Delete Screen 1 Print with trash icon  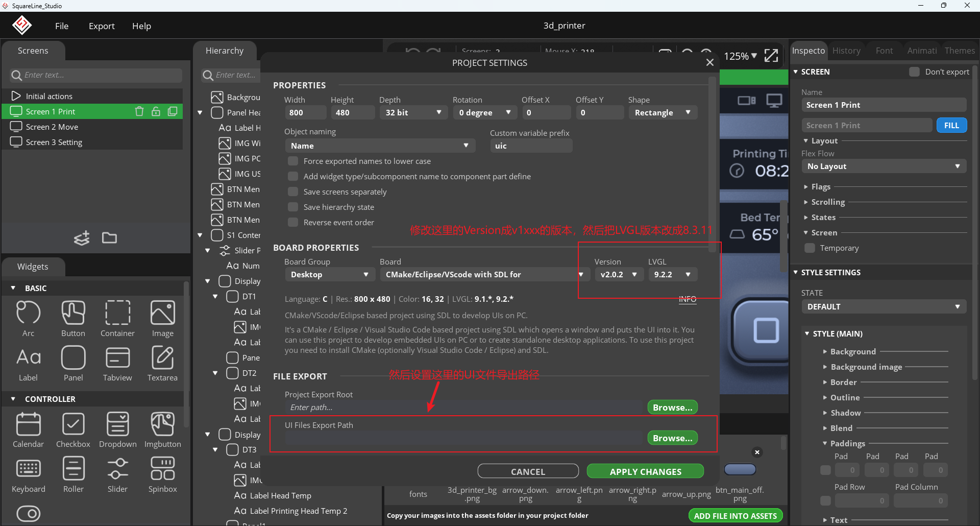coord(139,111)
